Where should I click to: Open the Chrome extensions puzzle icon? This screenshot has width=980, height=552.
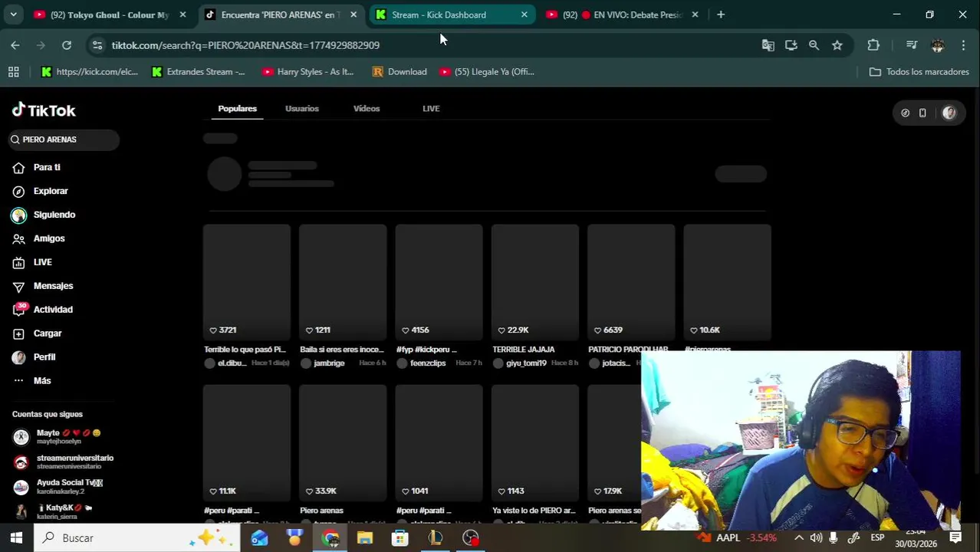[873, 45]
